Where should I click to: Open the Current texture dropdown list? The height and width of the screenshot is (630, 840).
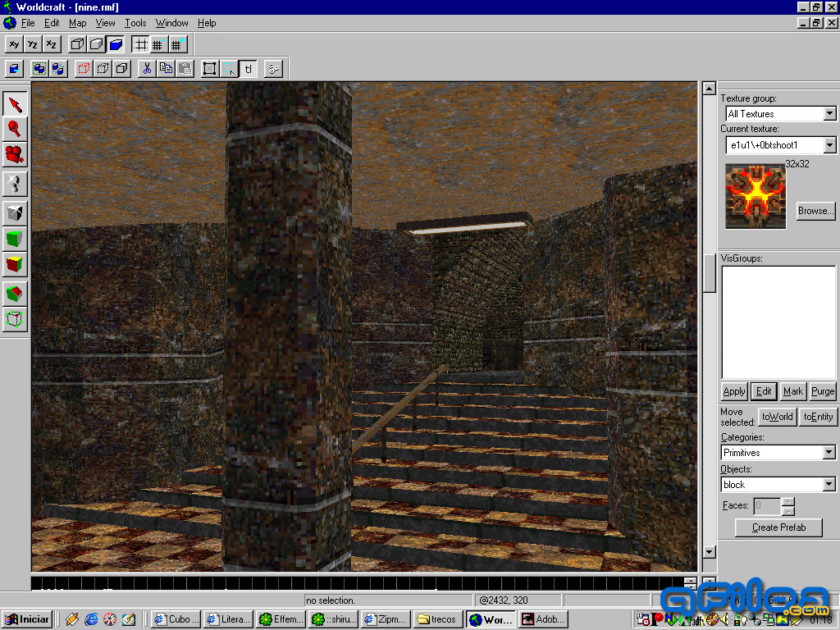[x=829, y=145]
